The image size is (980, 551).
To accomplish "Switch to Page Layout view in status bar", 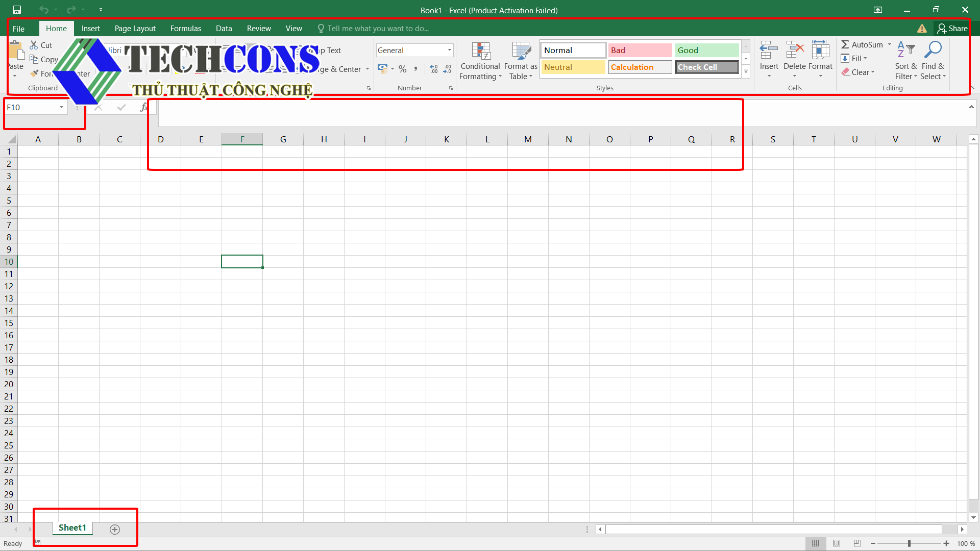I will 837,543.
